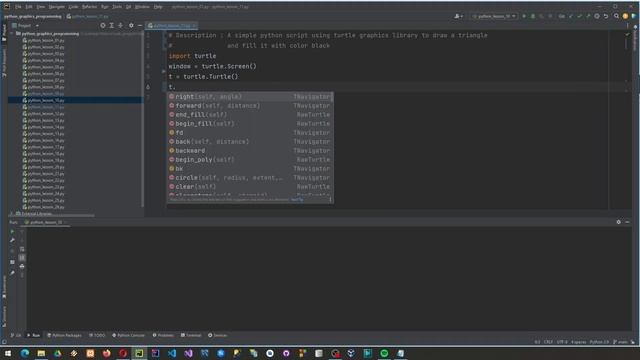640x360 pixels.
Task: Open Microsoft Edge from taskbar
Action: (24, 353)
